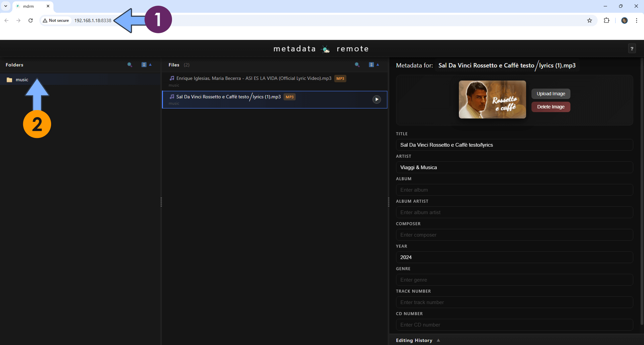Open the help question mark button
This screenshot has height=345, width=644.
(x=632, y=49)
